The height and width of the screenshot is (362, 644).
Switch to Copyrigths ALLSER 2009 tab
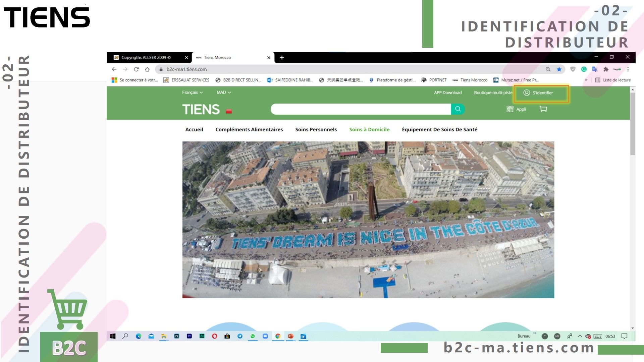(146, 58)
